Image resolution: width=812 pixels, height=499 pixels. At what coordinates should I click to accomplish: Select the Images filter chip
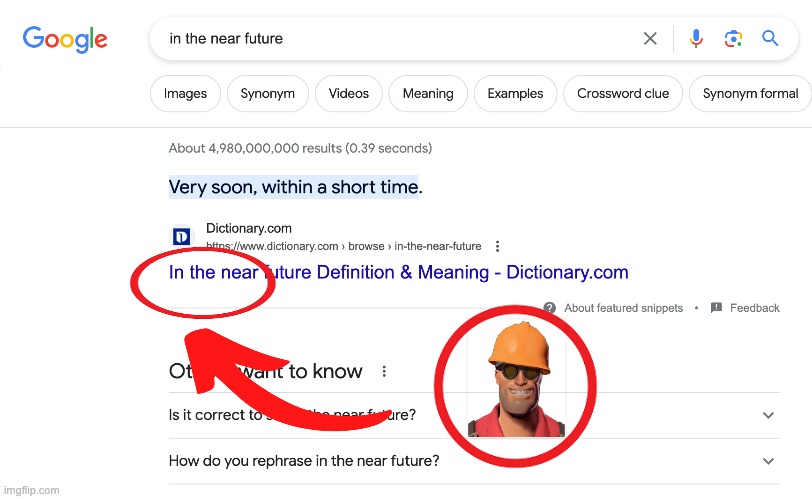[185, 94]
